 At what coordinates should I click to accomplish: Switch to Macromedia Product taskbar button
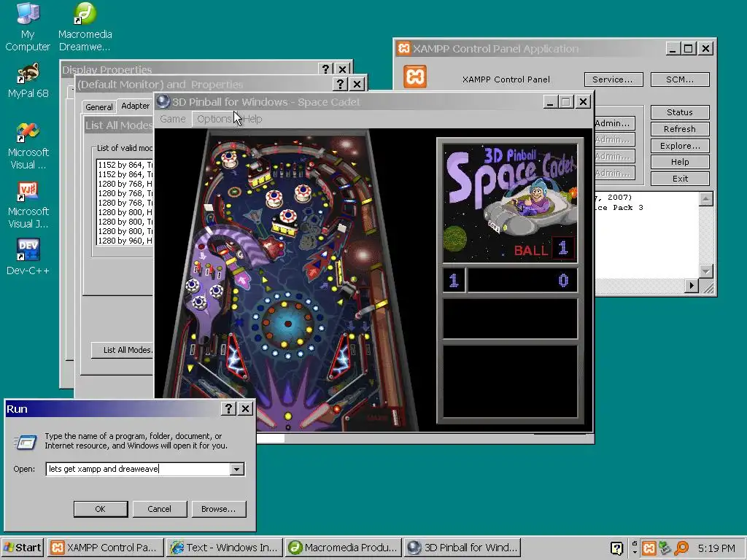[344, 548]
